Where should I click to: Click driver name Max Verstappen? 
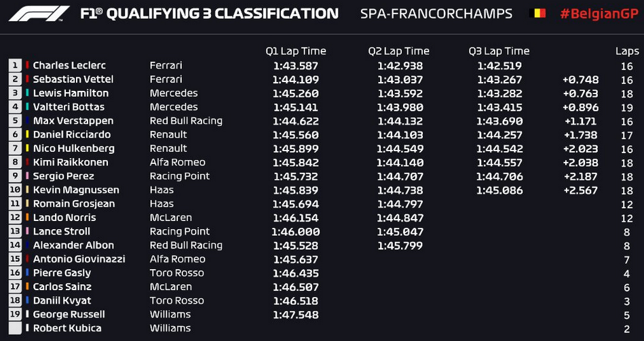73,121
